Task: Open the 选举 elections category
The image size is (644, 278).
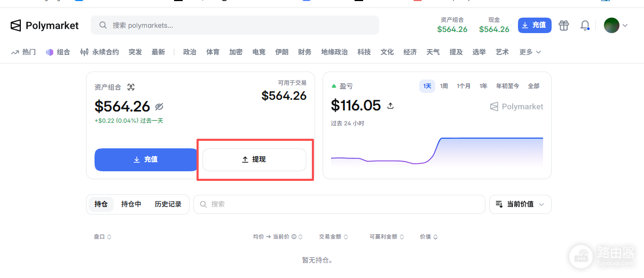Action: click(x=479, y=52)
